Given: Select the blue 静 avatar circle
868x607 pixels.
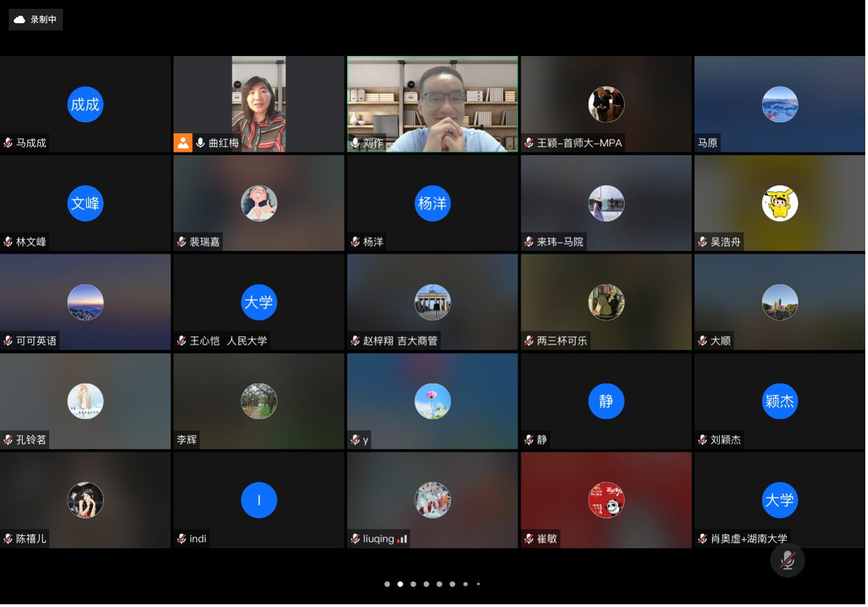Looking at the screenshot, I should (606, 401).
